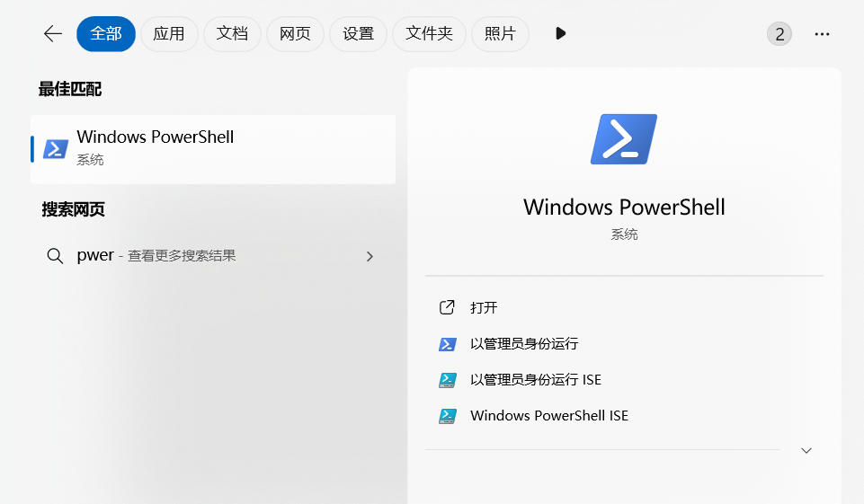This screenshot has height=504, width=864.
Task: Show only 照片 results
Action: coord(500,34)
